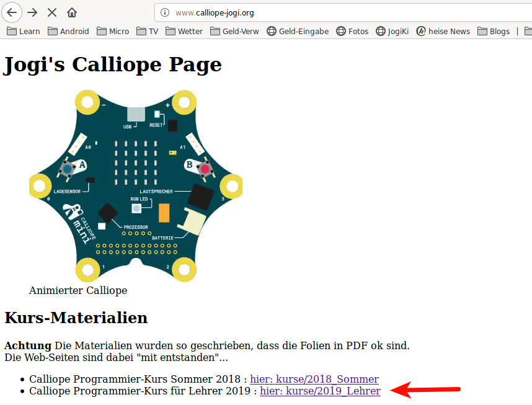Stop loading the page
Screen dimensions: 532x405
[52, 12]
